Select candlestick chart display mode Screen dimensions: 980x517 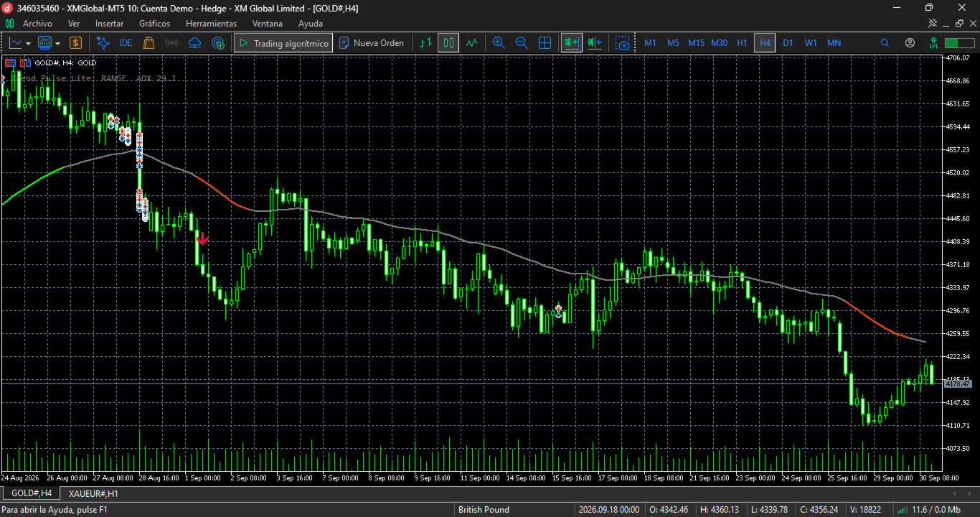(448, 43)
